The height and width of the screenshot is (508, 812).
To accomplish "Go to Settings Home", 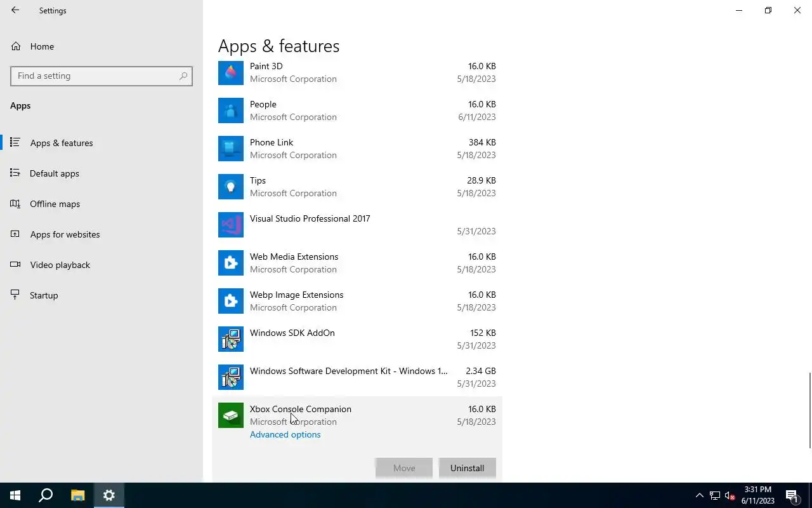I will click(101, 46).
